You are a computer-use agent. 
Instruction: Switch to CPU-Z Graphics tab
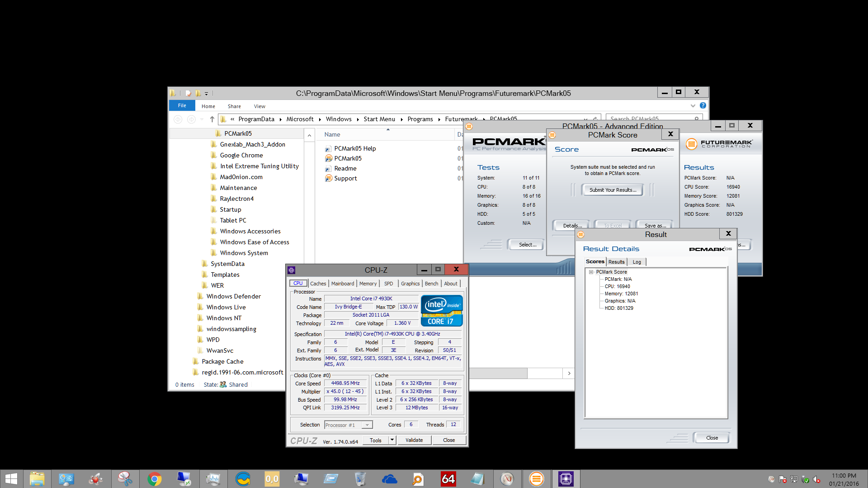click(410, 284)
